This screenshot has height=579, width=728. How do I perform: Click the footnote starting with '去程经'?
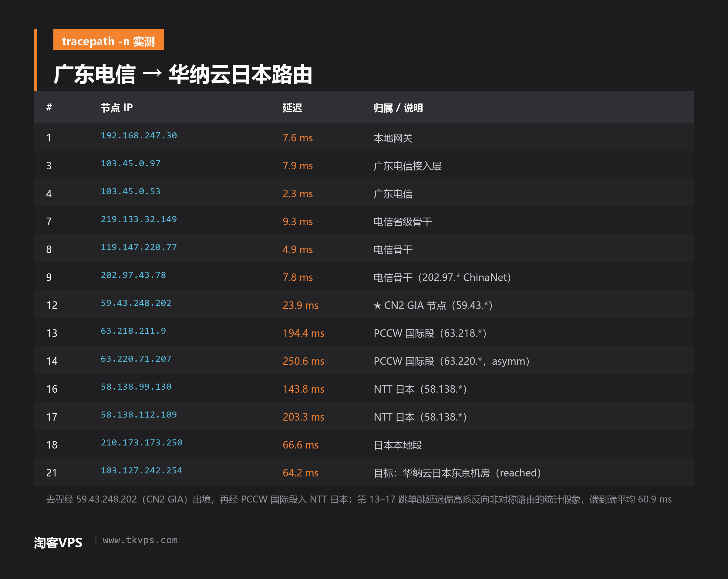click(x=359, y=499)
